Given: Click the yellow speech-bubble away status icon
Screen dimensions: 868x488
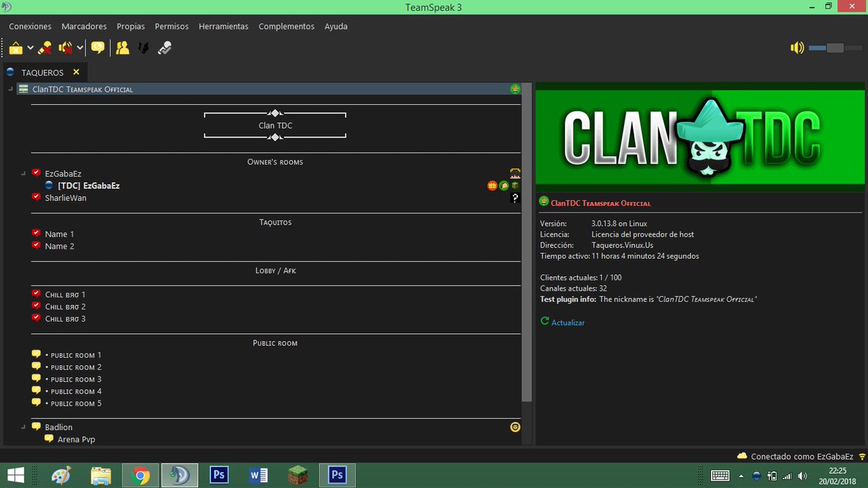Looking at the screenshot, I should click(x=98, y=48).
